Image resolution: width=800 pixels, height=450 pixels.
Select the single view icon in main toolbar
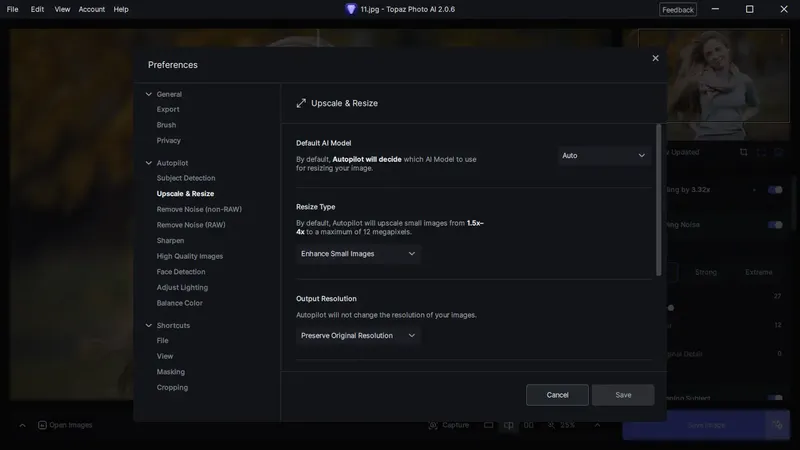pyautogui.click(x=488, y=425)
